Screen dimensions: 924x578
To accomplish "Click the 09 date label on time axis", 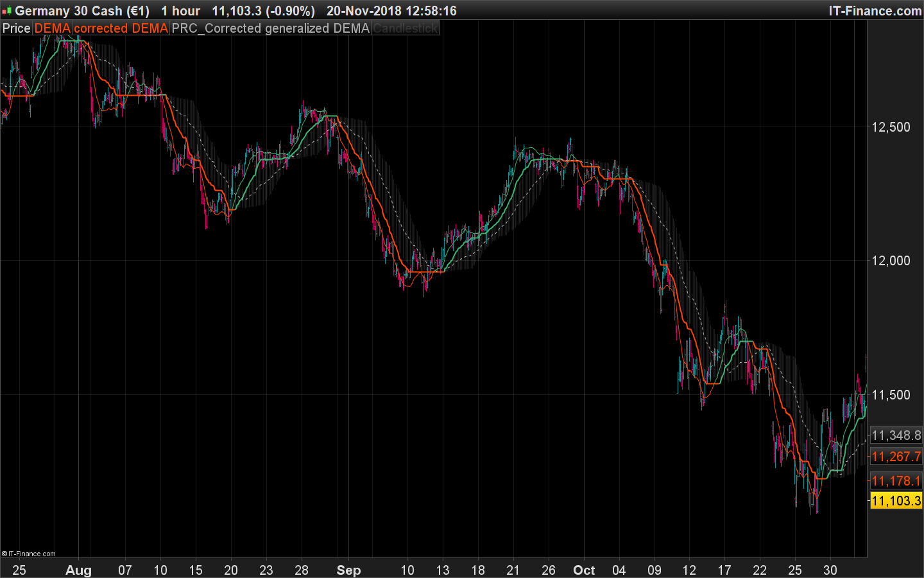I will point(654,570).
